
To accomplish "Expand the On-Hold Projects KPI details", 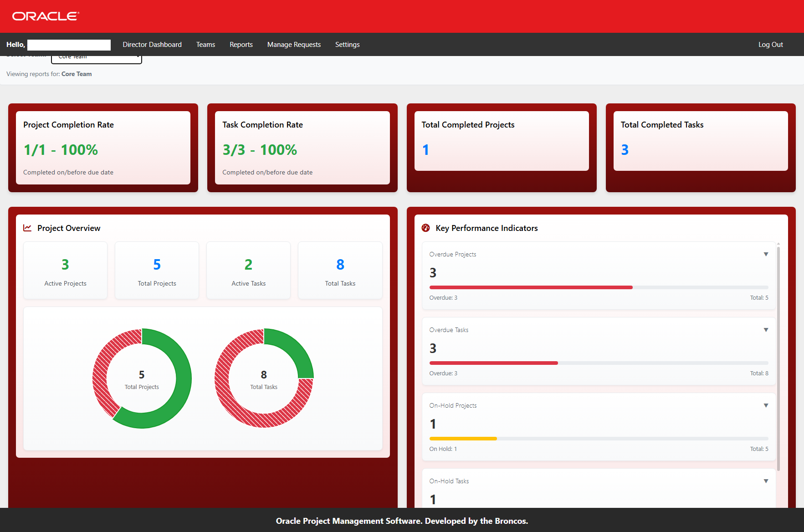I will [x=766, y=405].
